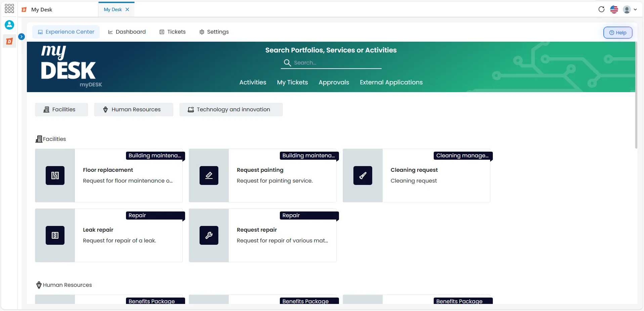
Task: Open the apps grid launcher icon
Action: point(9,8)
